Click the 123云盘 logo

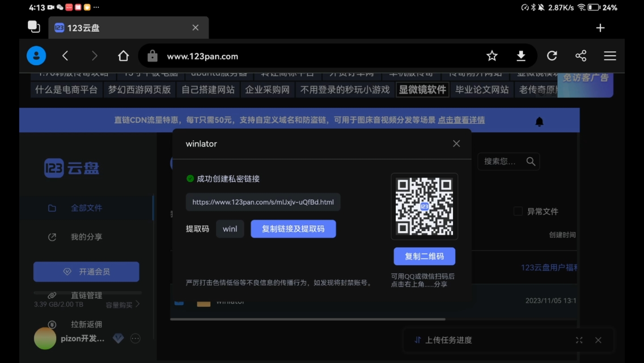tap(72, 168)
